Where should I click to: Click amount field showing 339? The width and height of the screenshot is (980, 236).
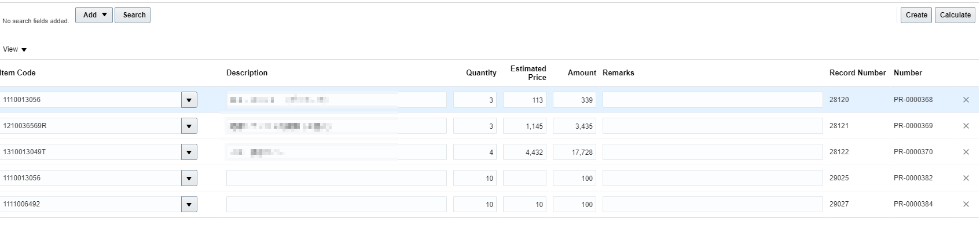pyautogui.click(x=574, y=100)
